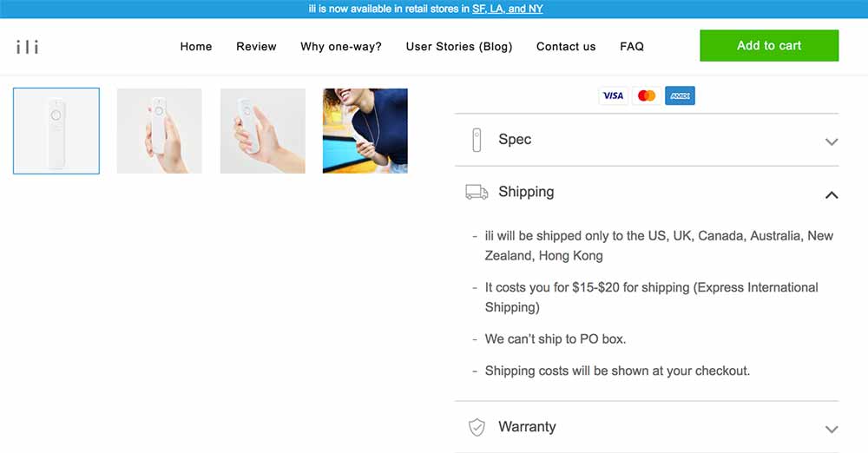Click the Visa card icon
The width and height of the screenshot is (868, 453).
pyautogui.click(x=613, y=95)
